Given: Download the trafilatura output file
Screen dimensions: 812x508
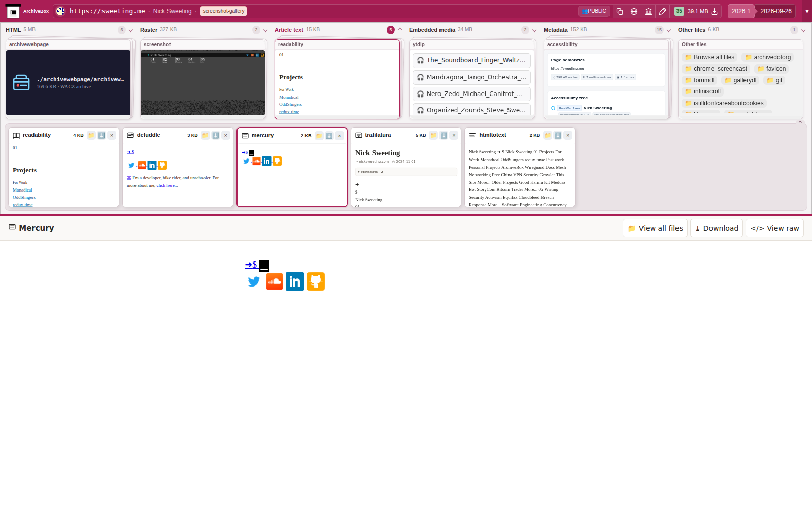Looking at the screenshot, I should pyautogui.click(x=444, y=135).
